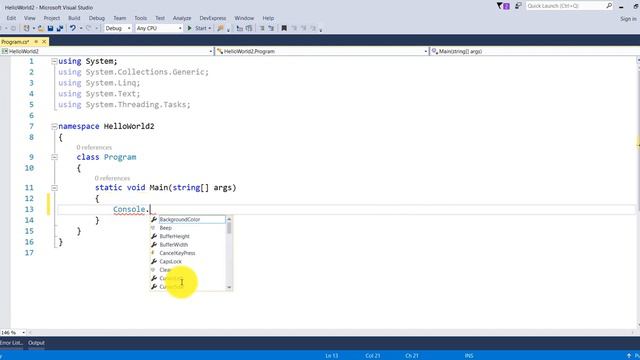
Task: Click the Undo arrow icon
Action: click(73, 28)
